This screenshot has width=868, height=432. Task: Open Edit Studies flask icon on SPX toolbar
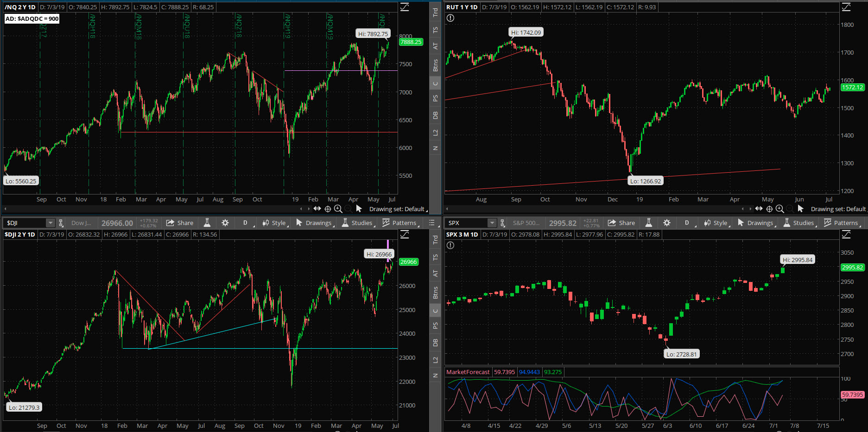649,223
